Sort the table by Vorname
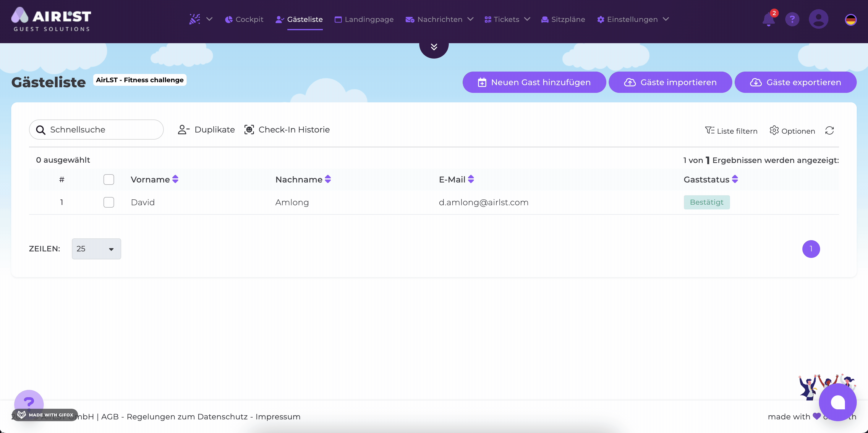Screen dimensions: 868x433 [175, 179]
